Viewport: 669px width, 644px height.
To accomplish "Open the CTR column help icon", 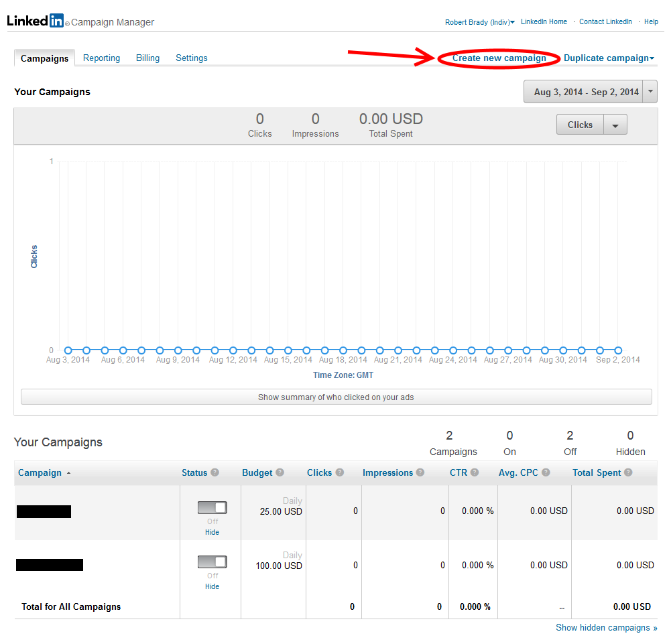I will pos(475,472).
